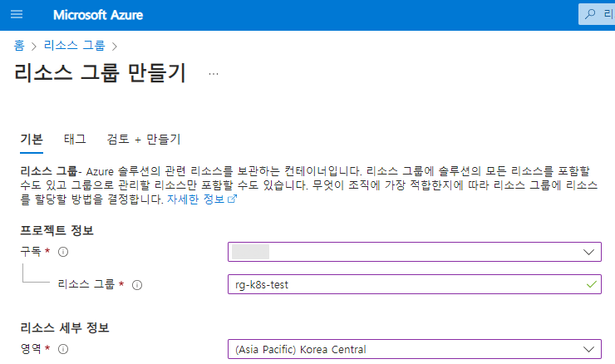Click the 프로젝트 정보 heading text
Screen dimensions: 615x364
57,231
